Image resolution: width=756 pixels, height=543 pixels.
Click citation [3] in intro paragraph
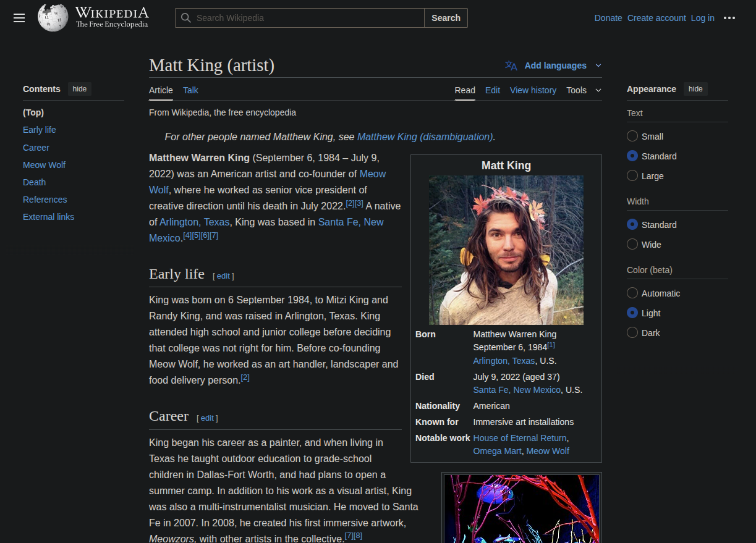coord(359,203)
